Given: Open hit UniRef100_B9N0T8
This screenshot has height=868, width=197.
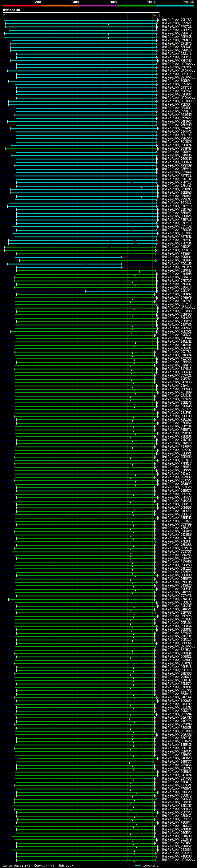Looking at the screenshot, I should (177, 33).
